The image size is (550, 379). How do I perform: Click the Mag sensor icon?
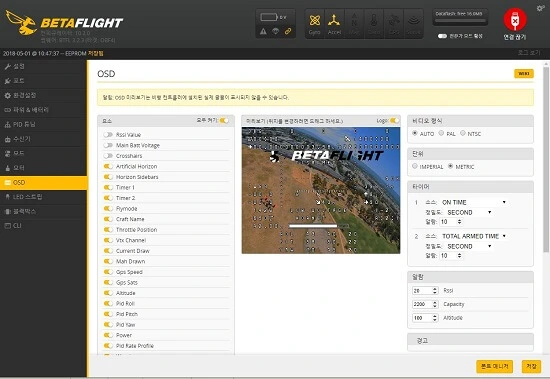point(354,24)
